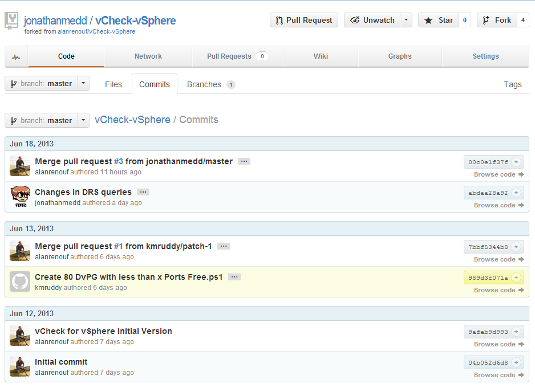Click the star count number 0
535x392 pixels.
click(465, 20)
